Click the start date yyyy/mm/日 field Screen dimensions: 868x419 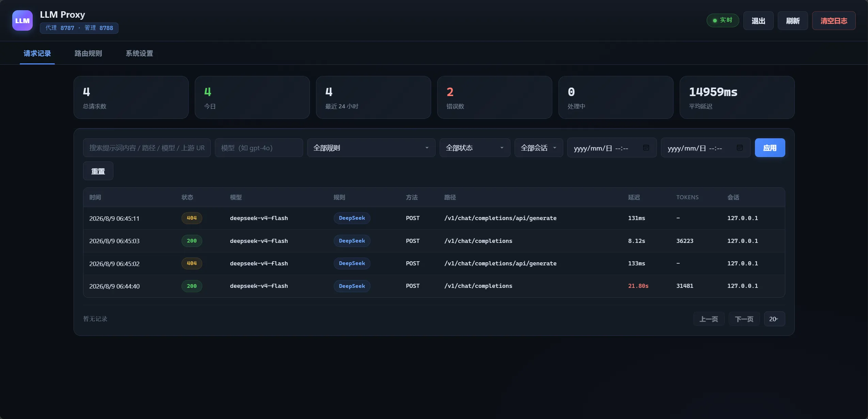pyautogui.click(x=612, y=148)
